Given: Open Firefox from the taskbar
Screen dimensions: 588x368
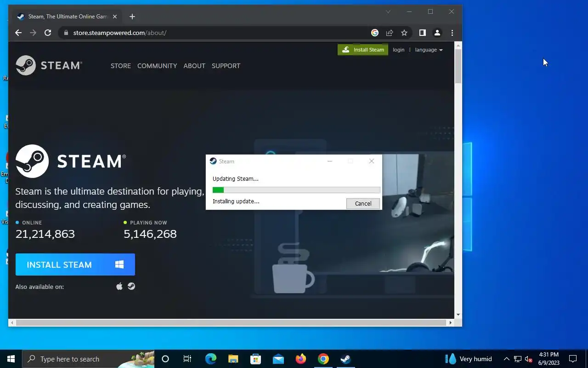Looking at the screenshot, I should click(x=301, y=359).
